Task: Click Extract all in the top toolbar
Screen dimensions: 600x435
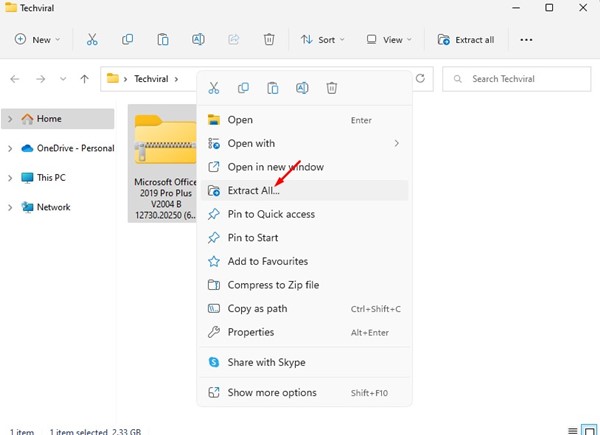Action: pyautogui.click(x=466, y=40)
